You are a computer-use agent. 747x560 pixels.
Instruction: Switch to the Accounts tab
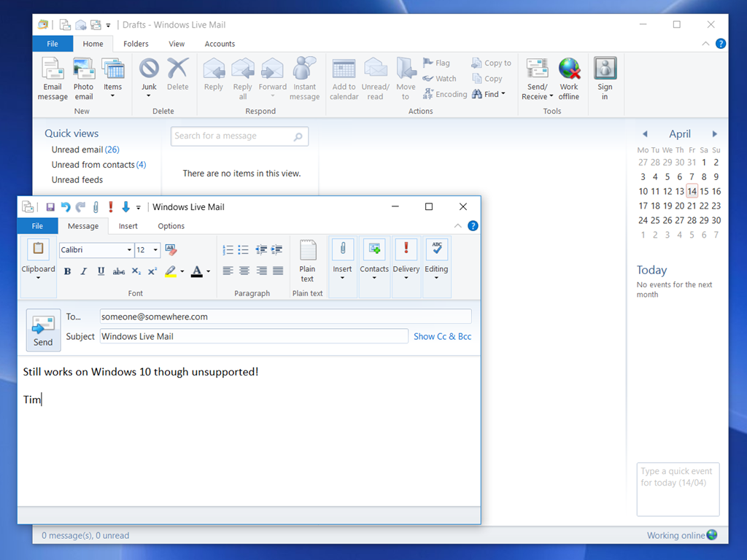coord(220,44)
